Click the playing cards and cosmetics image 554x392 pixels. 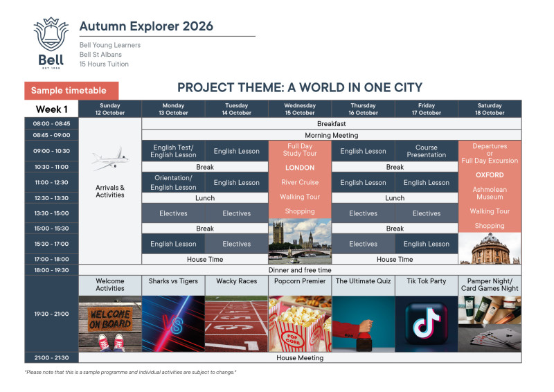pos(490,324)
